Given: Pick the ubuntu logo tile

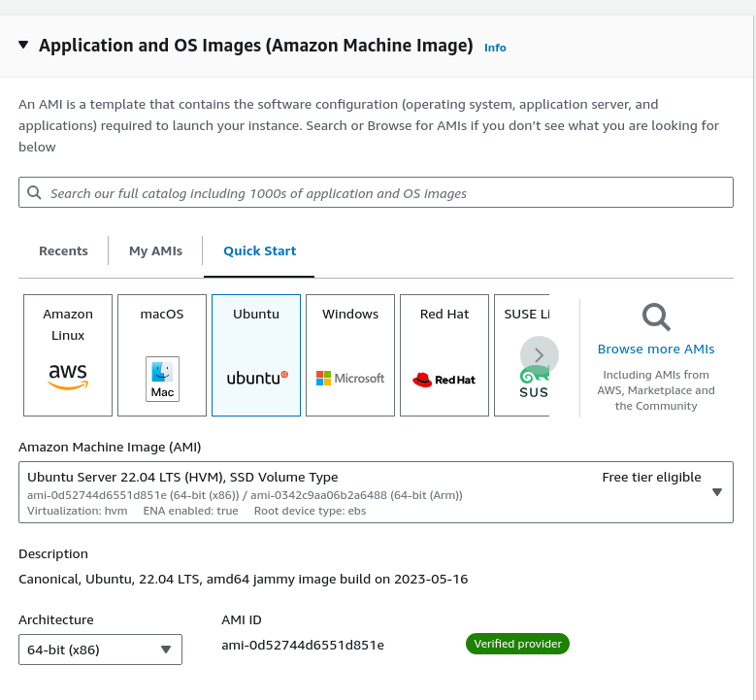Looking at the screenshot, I should pos(257,378).
